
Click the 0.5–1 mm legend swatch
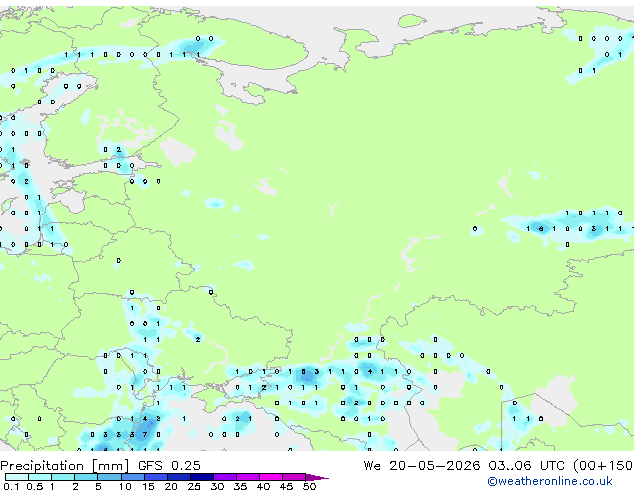[40, 477]
